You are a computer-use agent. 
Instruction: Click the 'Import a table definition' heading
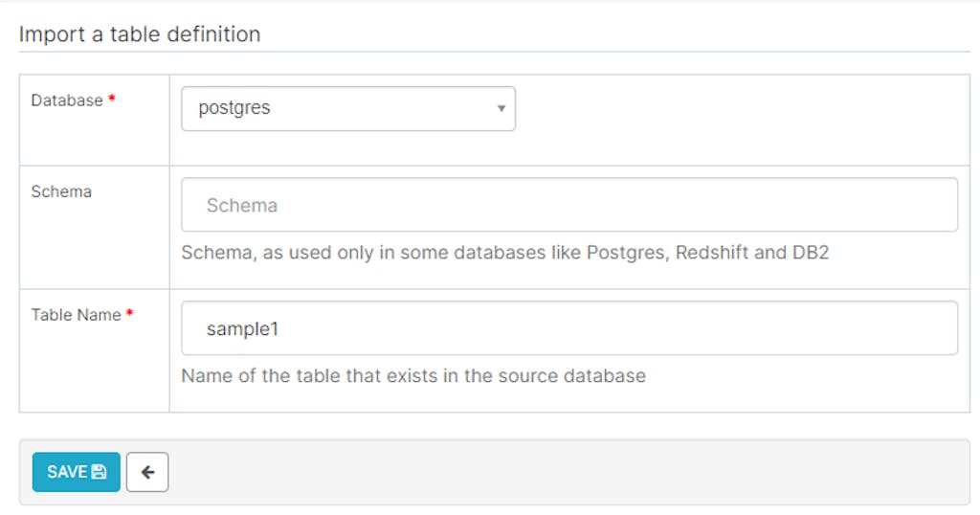point(140,34)
